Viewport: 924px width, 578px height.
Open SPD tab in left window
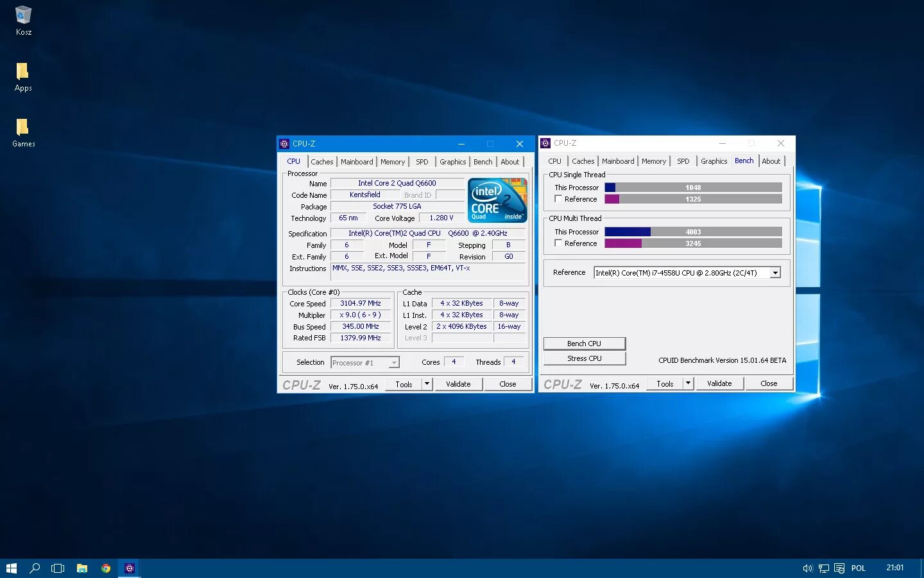click(422, 162)
